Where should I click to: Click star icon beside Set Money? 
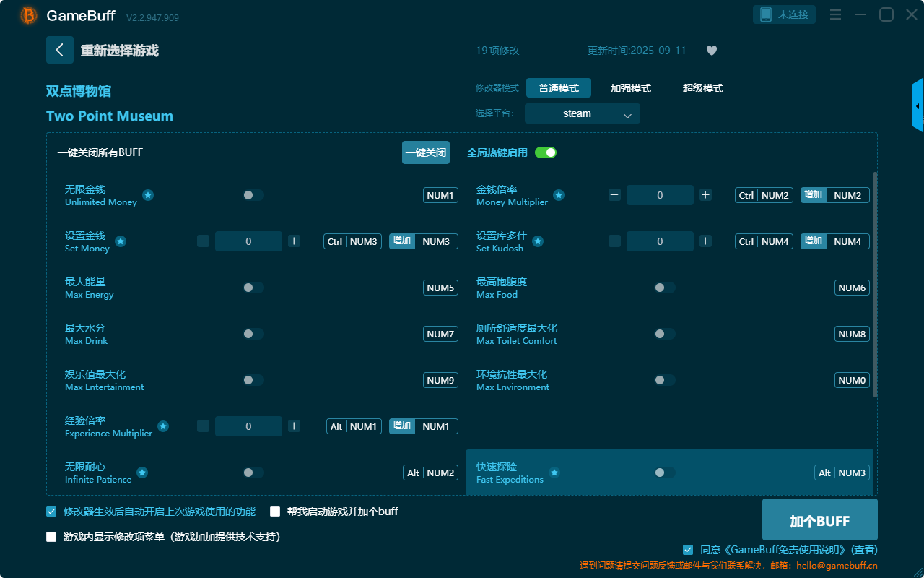121,241
